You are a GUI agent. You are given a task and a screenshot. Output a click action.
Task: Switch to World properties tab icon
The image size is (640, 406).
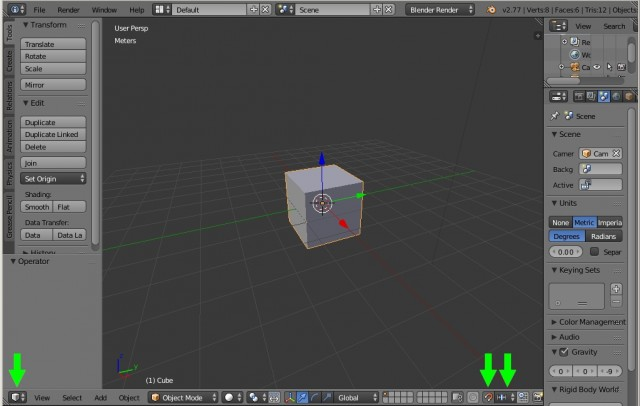(x=616, y=96)
